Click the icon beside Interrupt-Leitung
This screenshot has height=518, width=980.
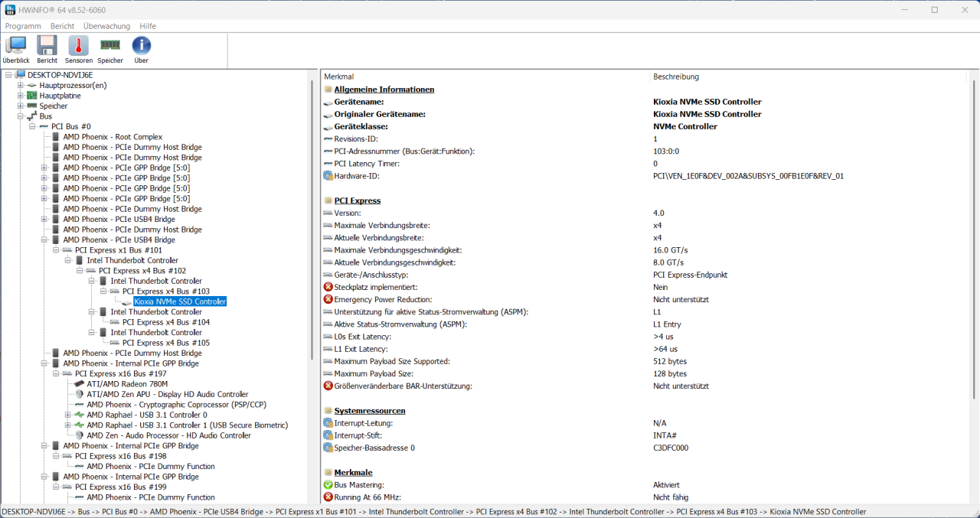[x=328, y=423]
